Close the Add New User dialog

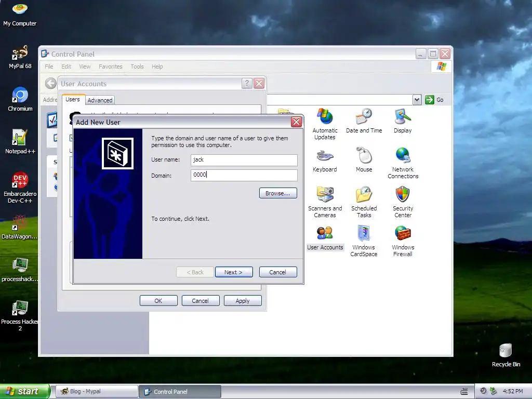(x=296, y=122)
